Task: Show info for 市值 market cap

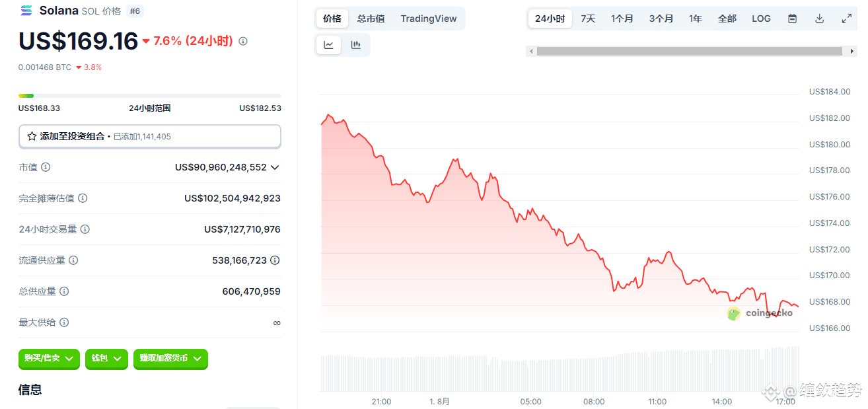Action: (46, 167)
